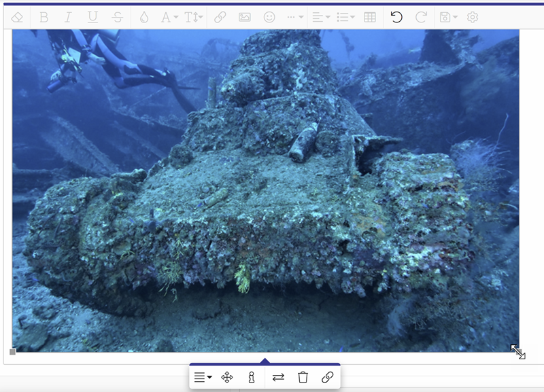
Task: Click the image resize handle at bottom-right
Action: [517, 351]
